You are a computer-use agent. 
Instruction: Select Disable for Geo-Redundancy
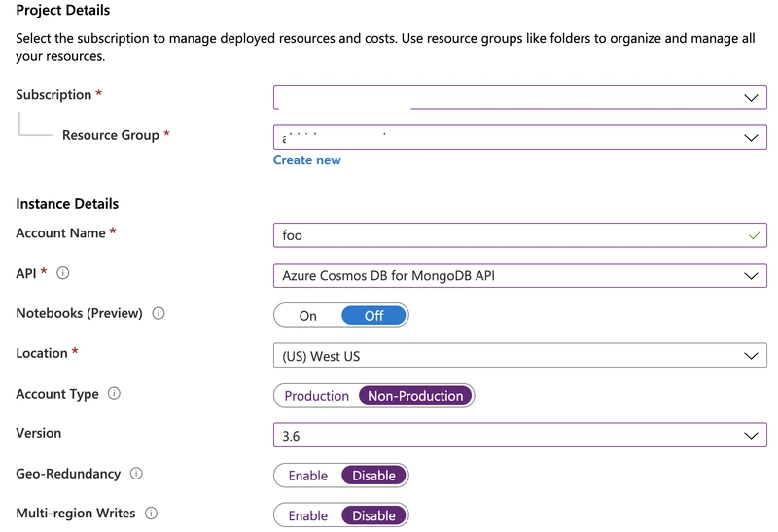374,476
